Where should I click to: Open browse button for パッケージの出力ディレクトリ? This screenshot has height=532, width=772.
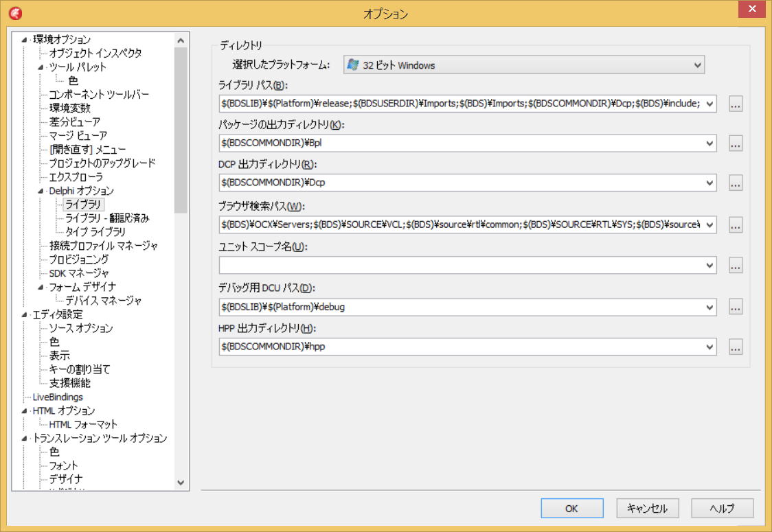click(x=736, y=143)
